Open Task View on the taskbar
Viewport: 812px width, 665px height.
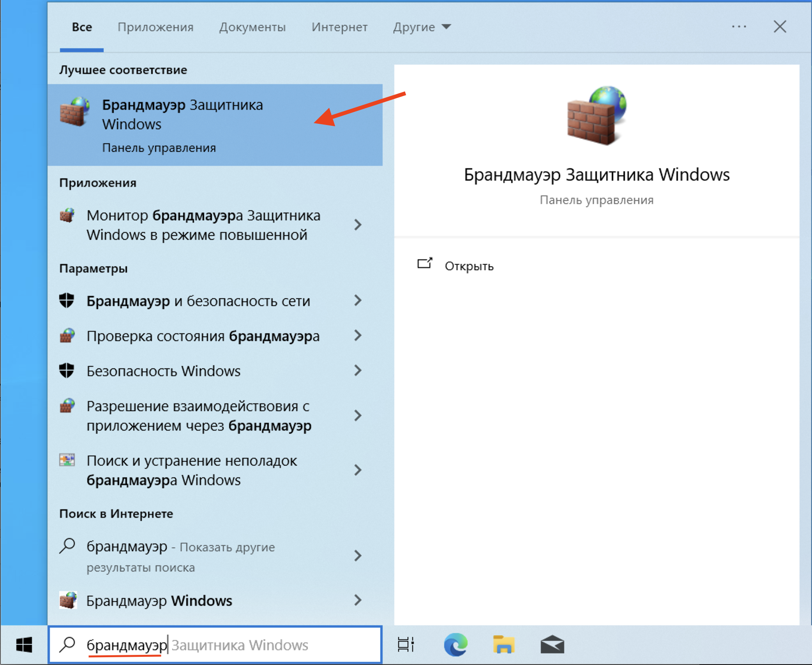[405, 644]
